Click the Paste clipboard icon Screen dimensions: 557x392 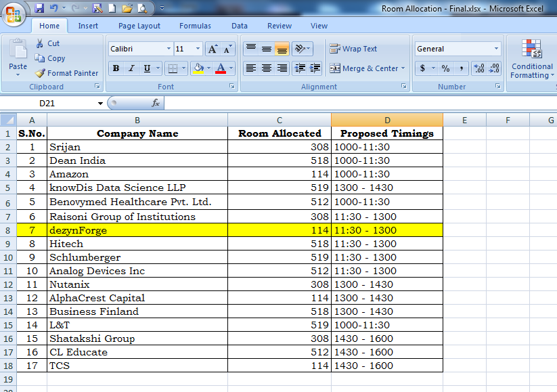pyautogui.click(x=18, y=49)
